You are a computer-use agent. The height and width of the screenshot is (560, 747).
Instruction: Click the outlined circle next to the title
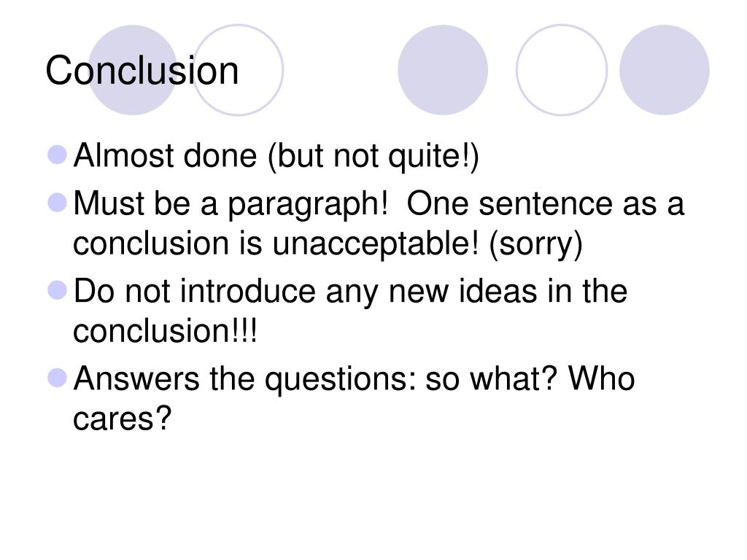[238, 70]
